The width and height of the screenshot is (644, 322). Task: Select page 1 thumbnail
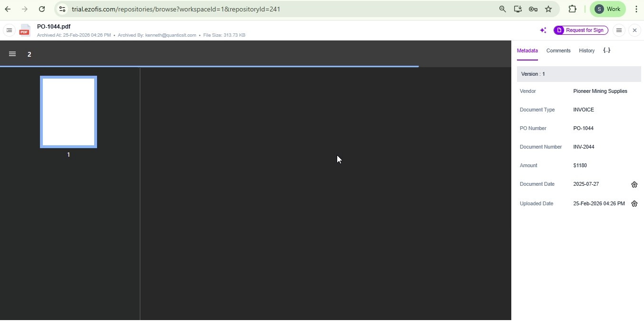68,112
